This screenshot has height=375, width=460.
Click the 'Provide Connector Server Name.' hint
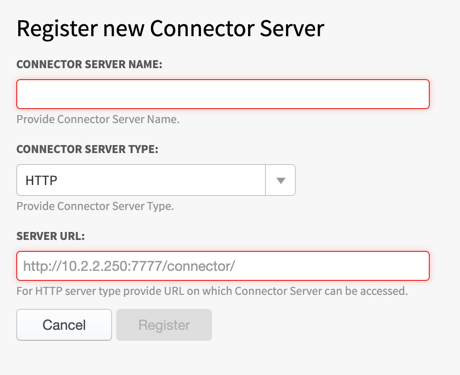98,119
